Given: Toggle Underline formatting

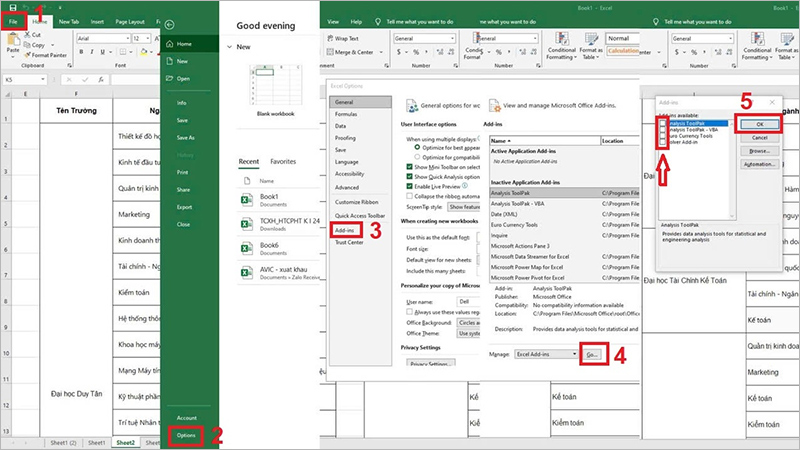Looking at the screenshot, I should [x=103, y=52].
